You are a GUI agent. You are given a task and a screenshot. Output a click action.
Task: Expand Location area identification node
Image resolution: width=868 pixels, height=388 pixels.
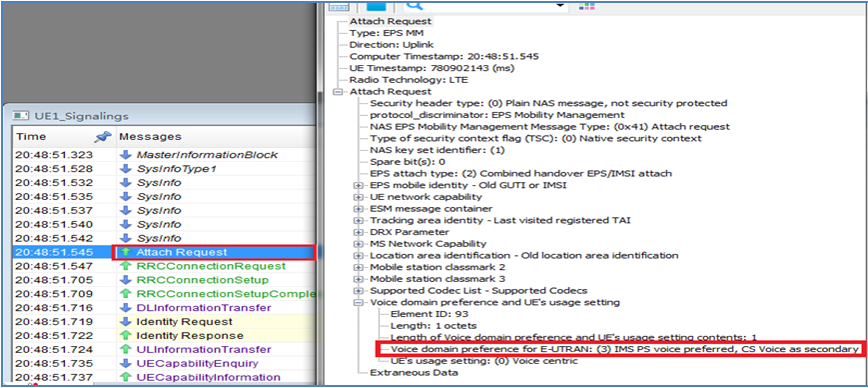click(359, 256)
